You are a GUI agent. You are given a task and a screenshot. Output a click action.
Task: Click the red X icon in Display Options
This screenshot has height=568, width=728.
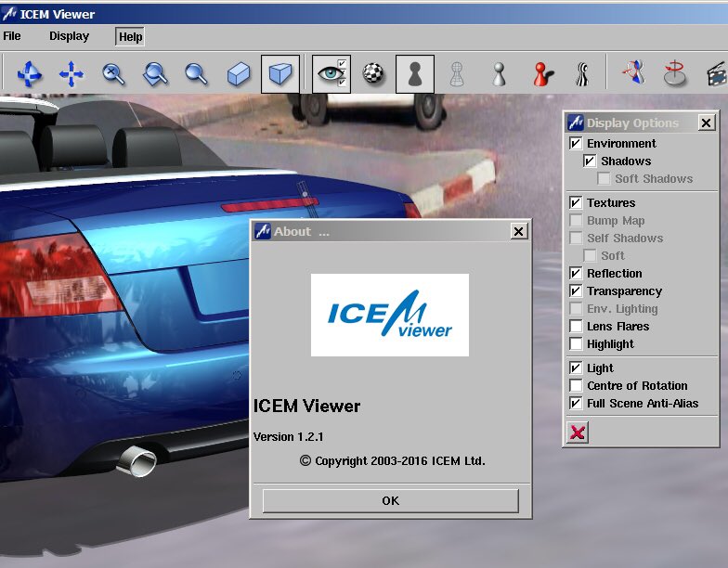point(578,432)
